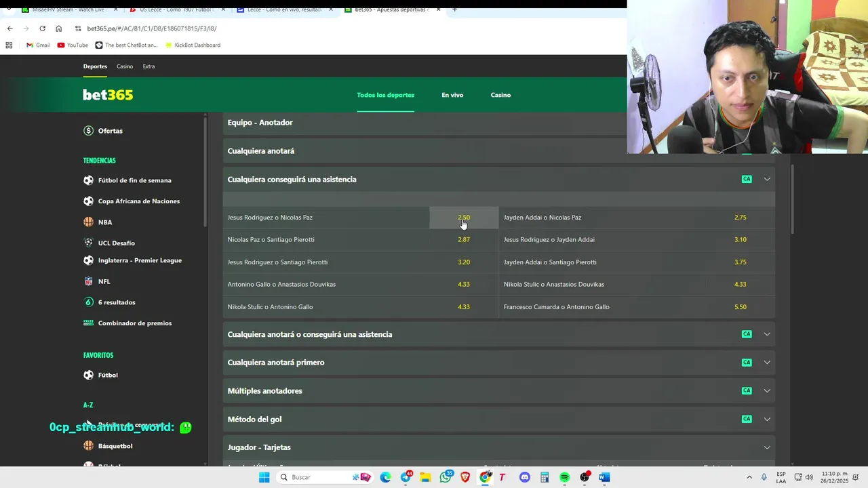The image size is (868, 488).
Task: Click the browser home icon
Action: [x=58, y=28]
